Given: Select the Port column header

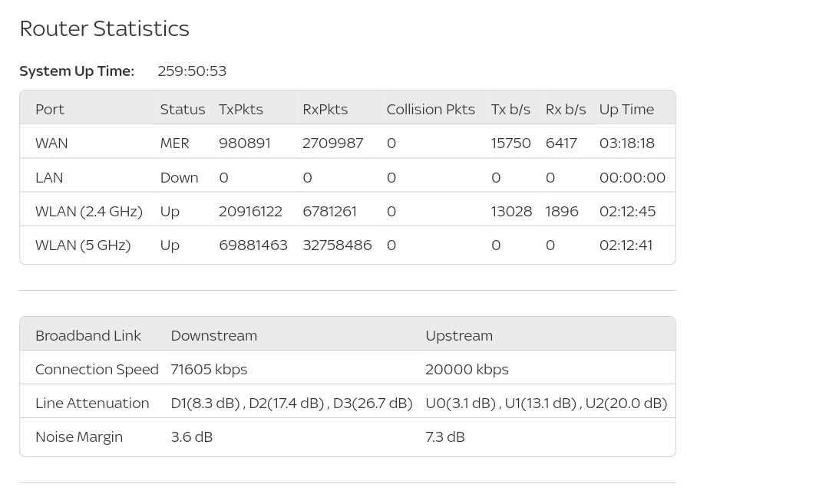Looking at the screenshot, I should pyautogui.click(x=50, y=110).
